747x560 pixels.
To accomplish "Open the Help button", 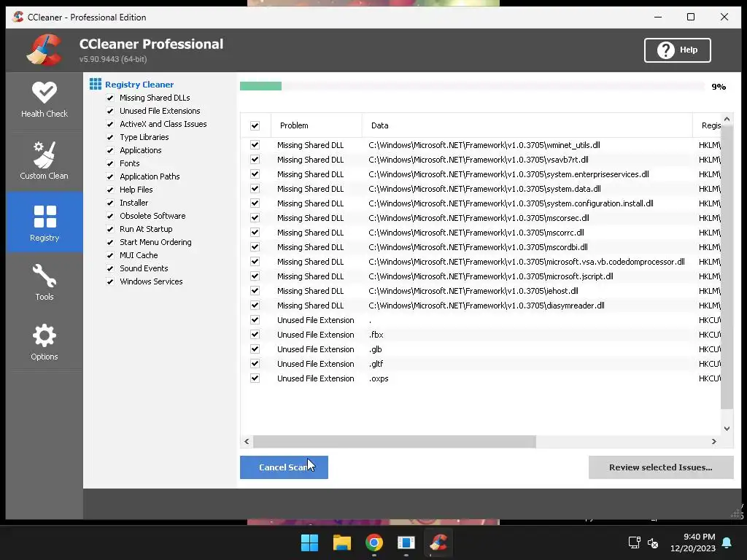I will tap(678, 50).
